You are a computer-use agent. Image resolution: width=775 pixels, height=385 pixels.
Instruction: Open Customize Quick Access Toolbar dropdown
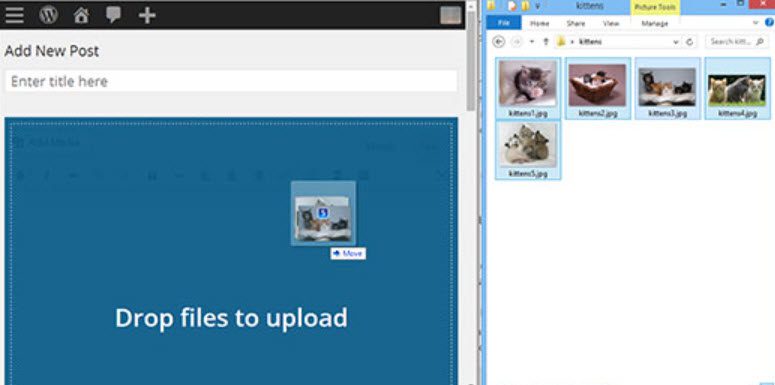[x=537, y=6]
